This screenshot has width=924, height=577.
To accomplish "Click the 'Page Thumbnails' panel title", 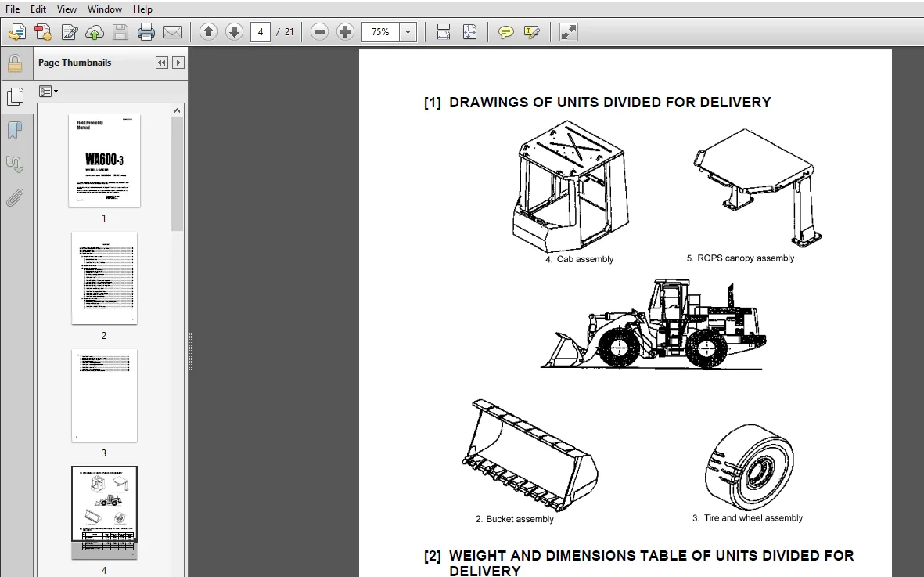I will click(75, 63).
